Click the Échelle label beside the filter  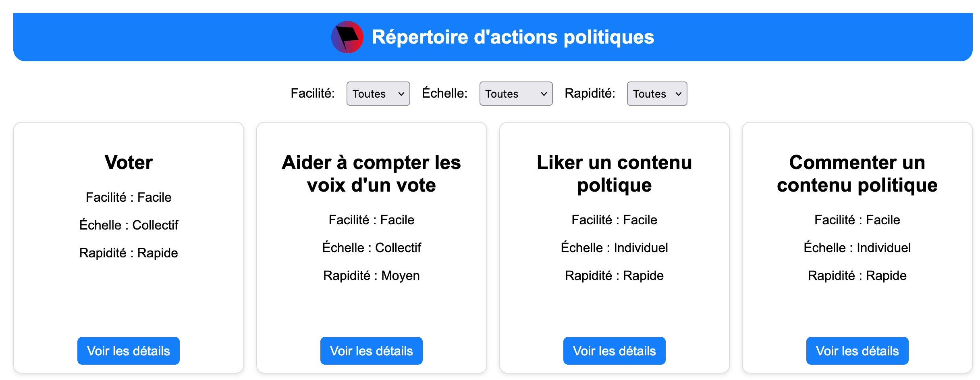click(x=444, y=93)
